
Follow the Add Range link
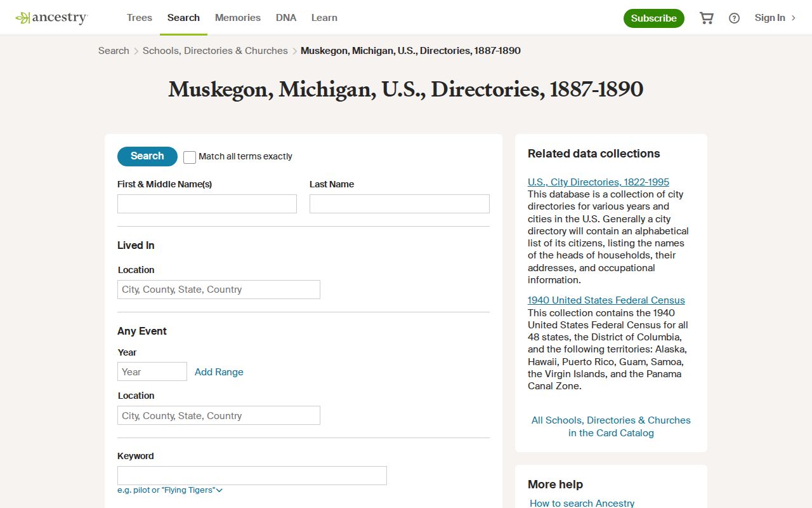click(x=219, y=372)
